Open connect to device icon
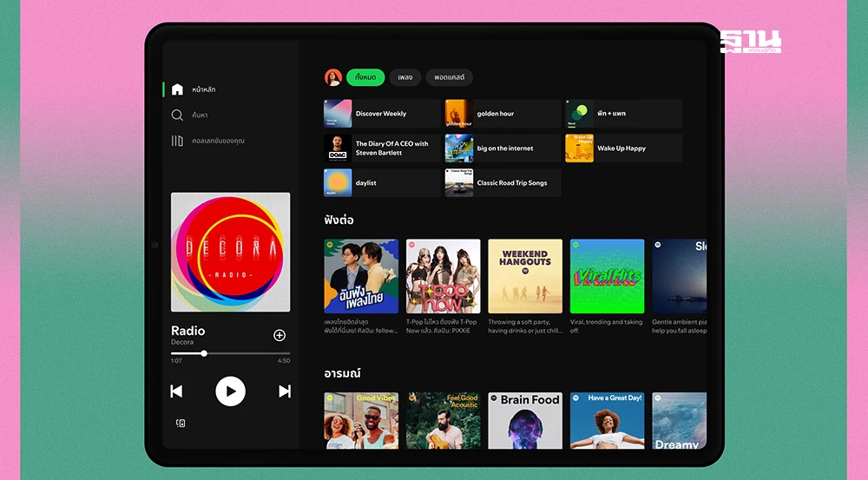The image size is (868, 480). (x=181, y=424)
